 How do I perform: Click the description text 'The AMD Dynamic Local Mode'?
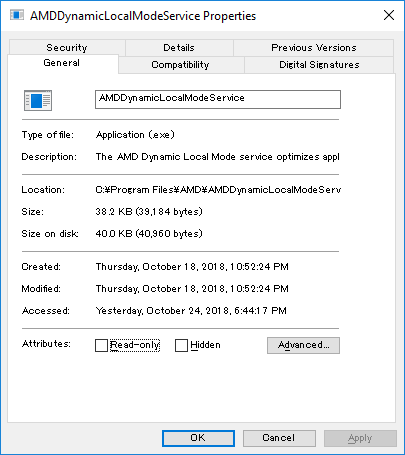coord(217,157)
